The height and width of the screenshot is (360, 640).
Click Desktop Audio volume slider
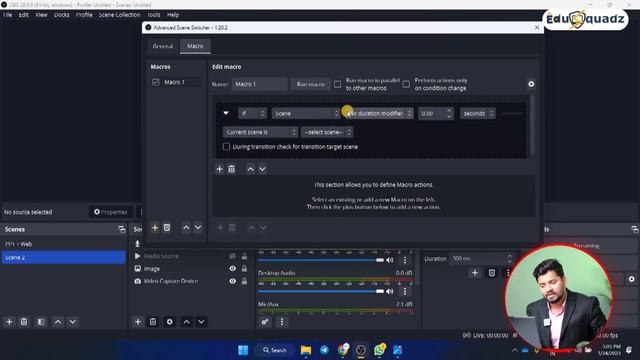pyautogui.click(x=321, y=291)
